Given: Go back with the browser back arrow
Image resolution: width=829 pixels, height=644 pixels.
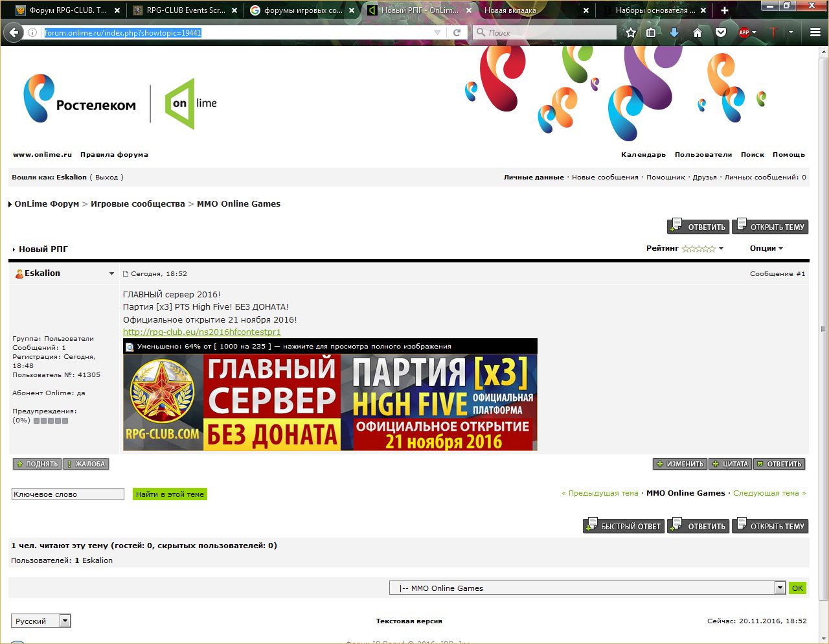Looking at the screenshot, I should (14, 32).
